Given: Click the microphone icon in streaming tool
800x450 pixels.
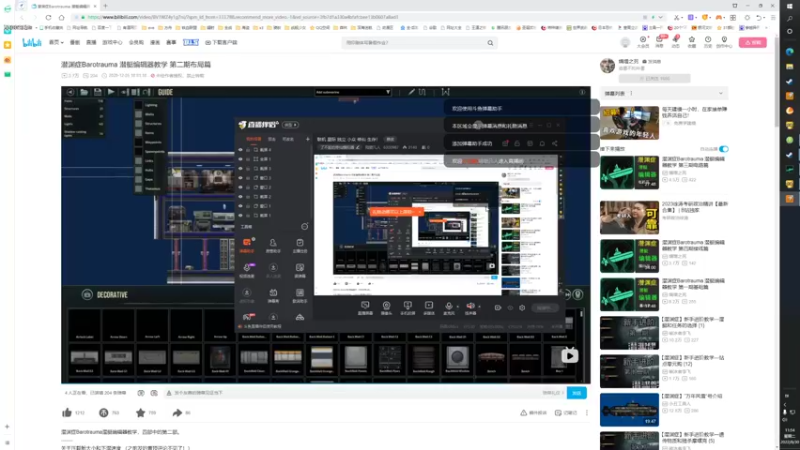Looking at the screenshot, I should [449, 308].
